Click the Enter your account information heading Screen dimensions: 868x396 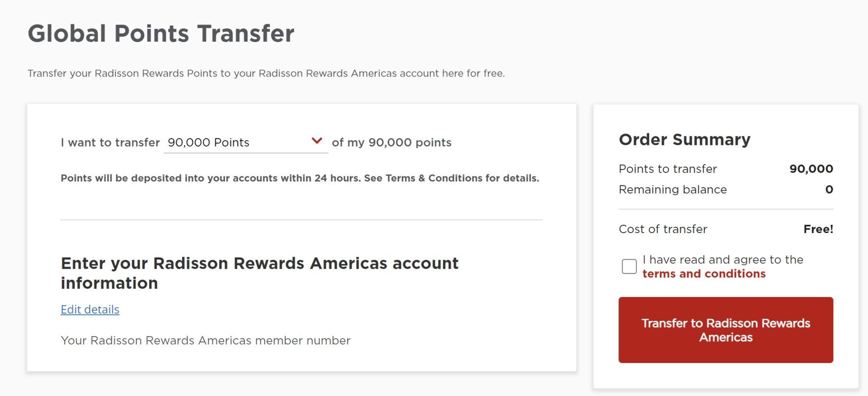[x=259, y=272]
